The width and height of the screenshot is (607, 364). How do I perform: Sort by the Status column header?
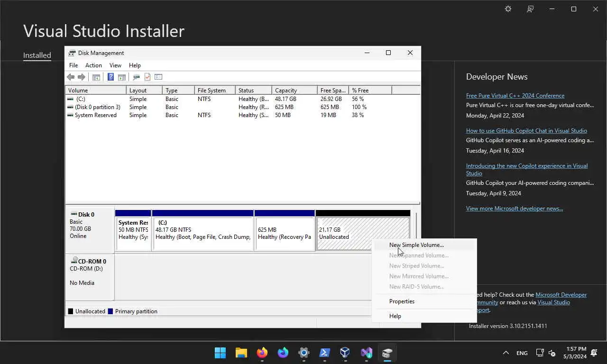tap(253, 91)
